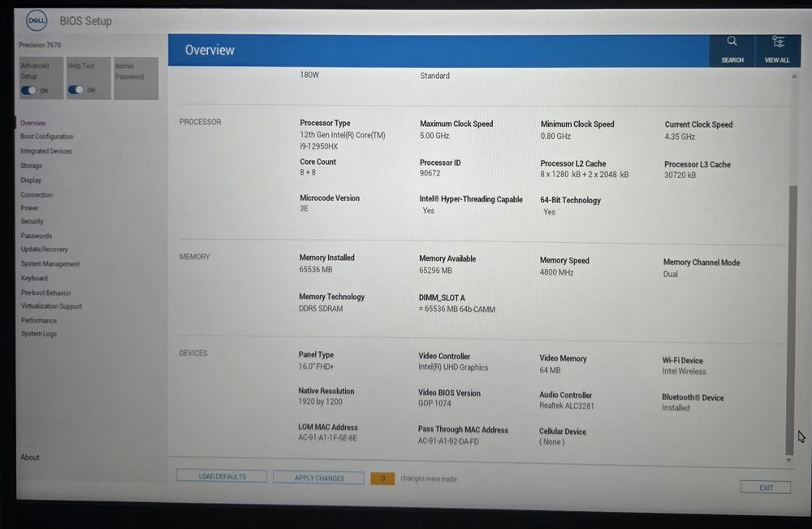Click the Intel(R) UHD Graphics value
The image size is (812, 529).
[453, 367]
